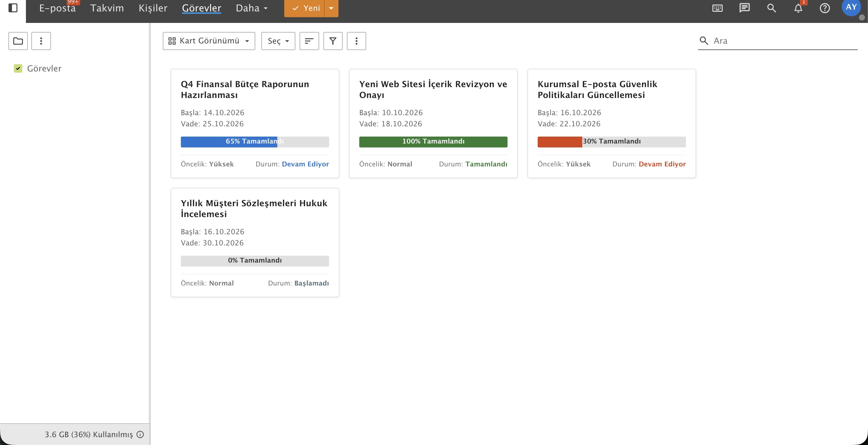Open the task list more-options menu
The image size is (868, 445).
pyautogui.click(x=357, y=41)
